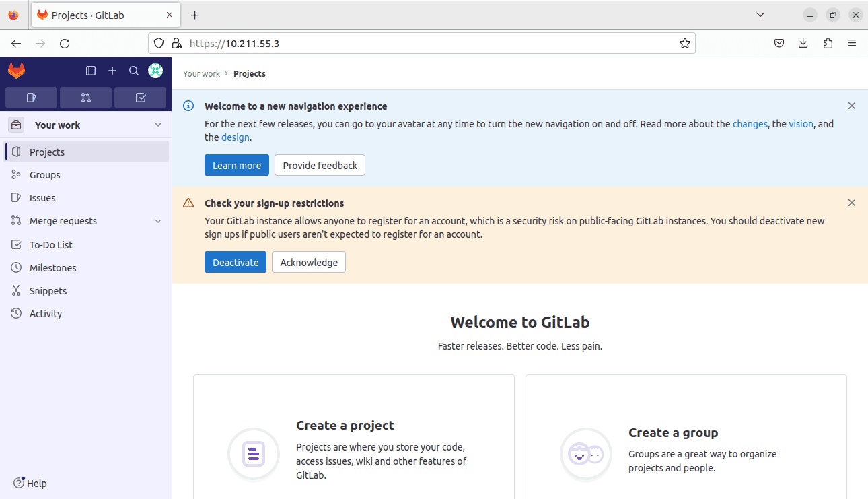
Task: Click the Deactivate button
Action: coord(236,262)
